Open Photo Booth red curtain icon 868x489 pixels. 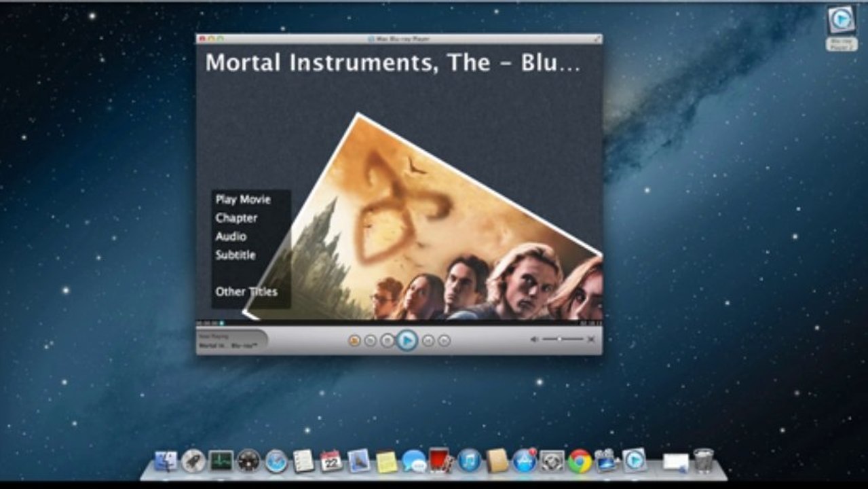(x=440, y=460)
